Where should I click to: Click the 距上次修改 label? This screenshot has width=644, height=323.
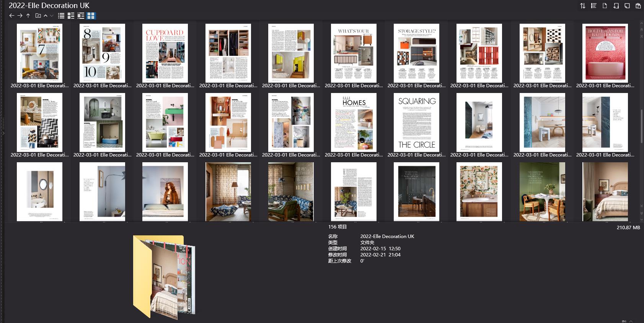coord(339,261)
